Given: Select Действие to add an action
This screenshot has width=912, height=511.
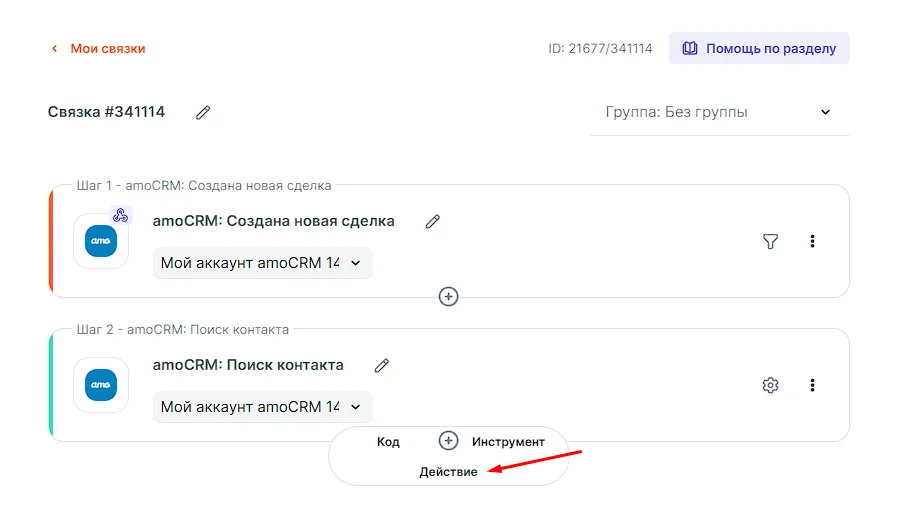Looking at the screenshot, I should (448, 471).
